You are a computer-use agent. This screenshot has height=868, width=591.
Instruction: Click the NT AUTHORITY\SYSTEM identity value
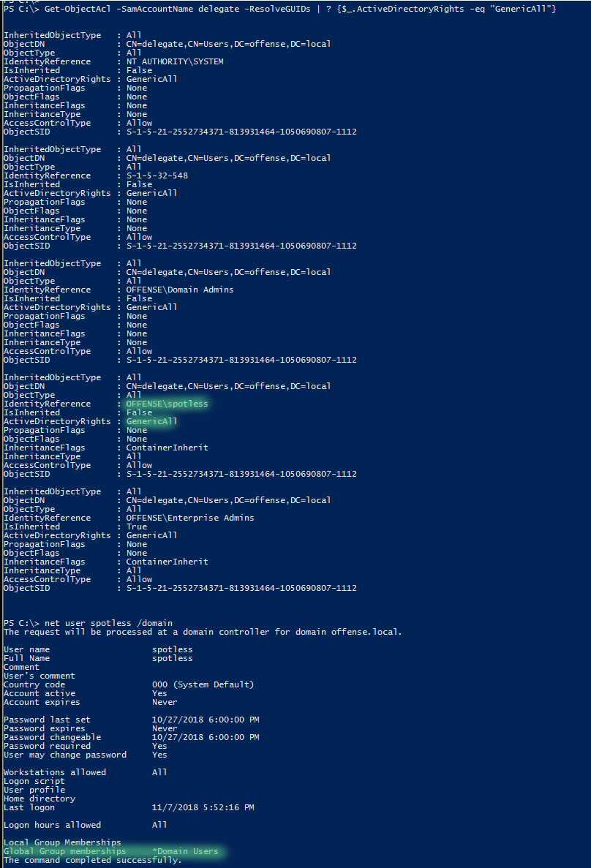175,61
